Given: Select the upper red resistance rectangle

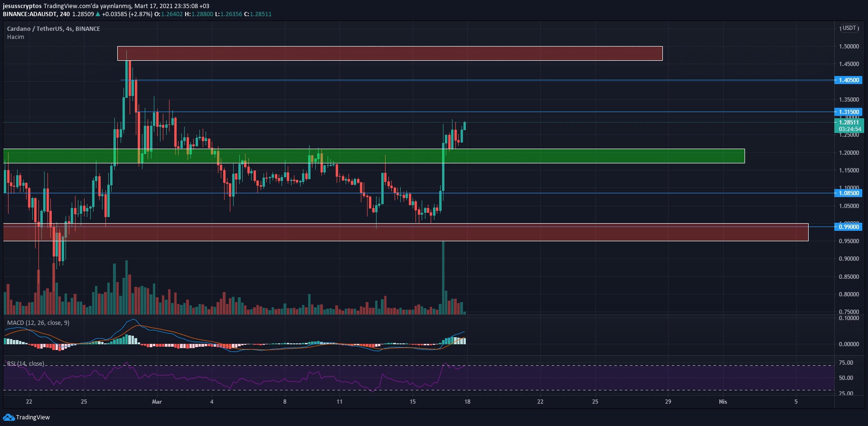Looking at the screenshot, I should [x=389, y=53].
